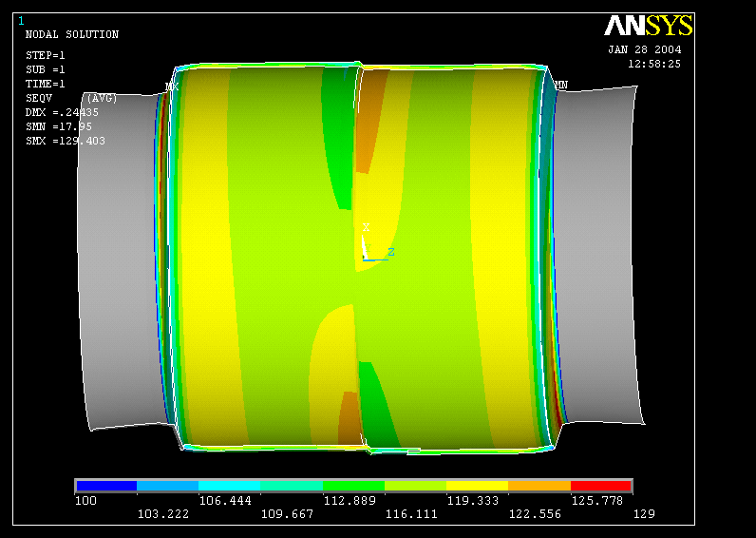Click the MN minimum stress marker

click(560, 86)
